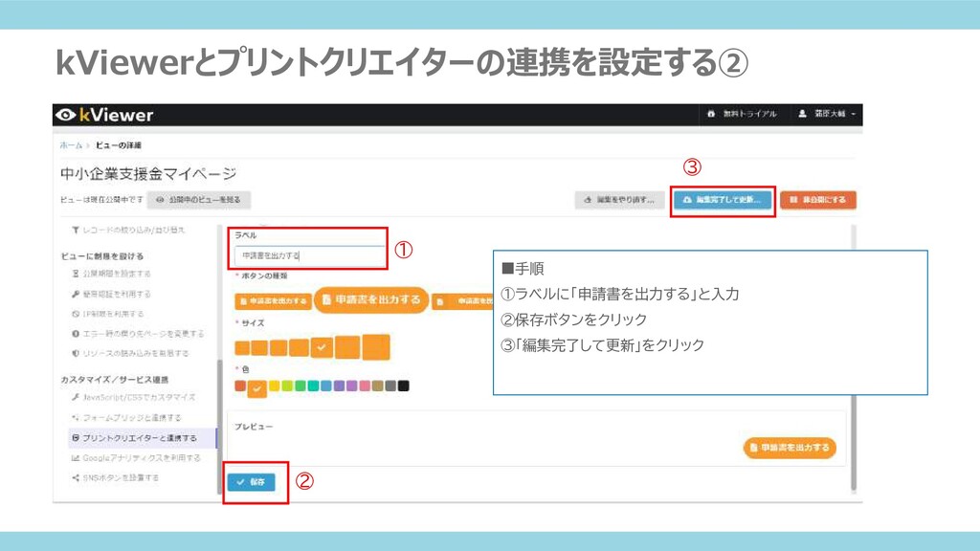Click the orange 非公開にする button
The height and width of the screenshot is (551, 980).
817,200
